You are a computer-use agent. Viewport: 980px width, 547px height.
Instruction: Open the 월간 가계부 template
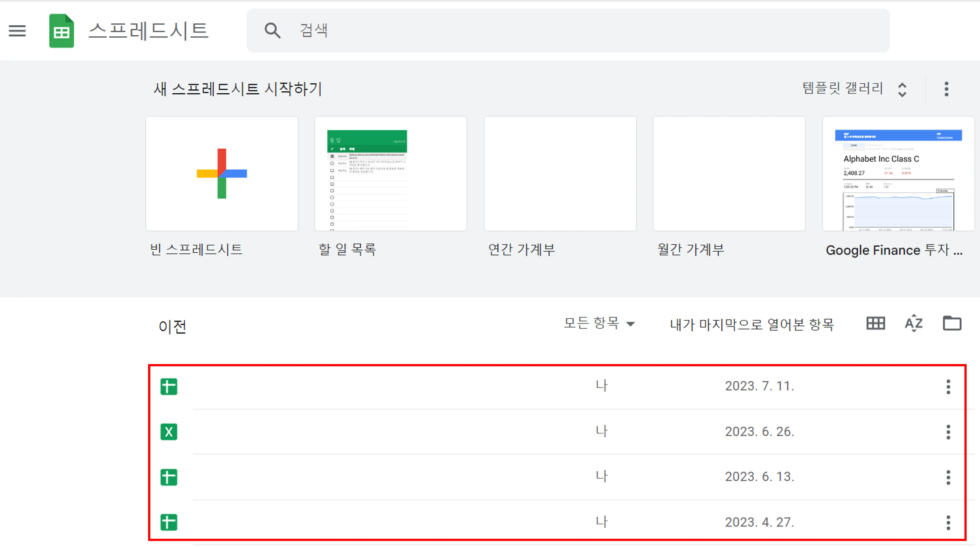coord(729,174)
